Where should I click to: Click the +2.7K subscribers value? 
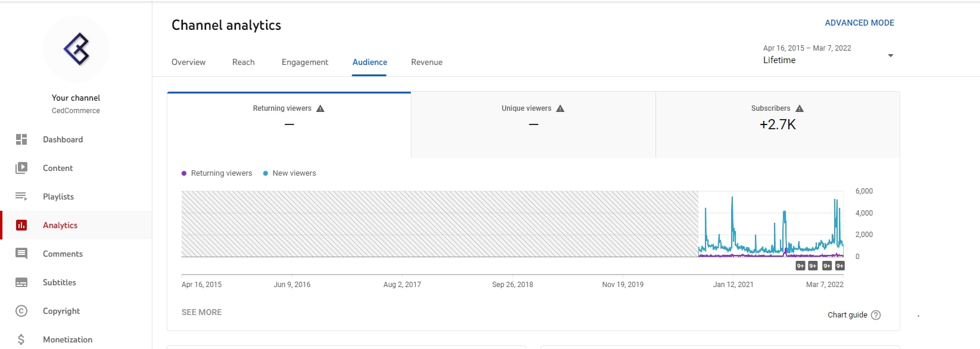pyautogui.click(x=778, y=124)
